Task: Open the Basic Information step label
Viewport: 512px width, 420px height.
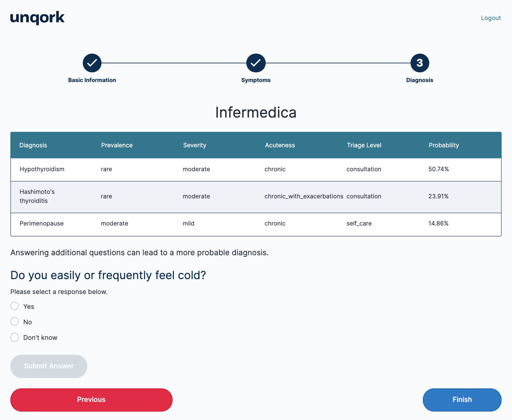Action: tap(92, 80)
